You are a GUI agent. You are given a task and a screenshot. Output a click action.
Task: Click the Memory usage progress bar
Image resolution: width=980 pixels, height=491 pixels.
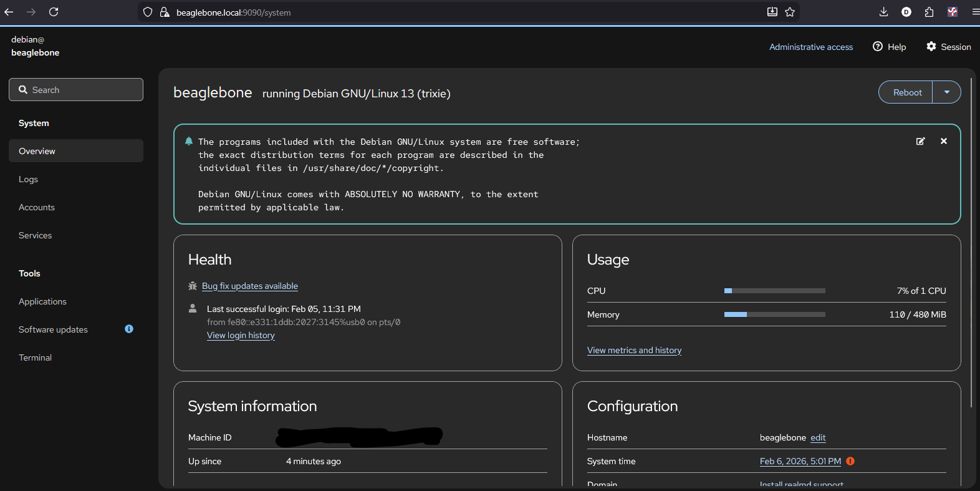pos(774,314)
